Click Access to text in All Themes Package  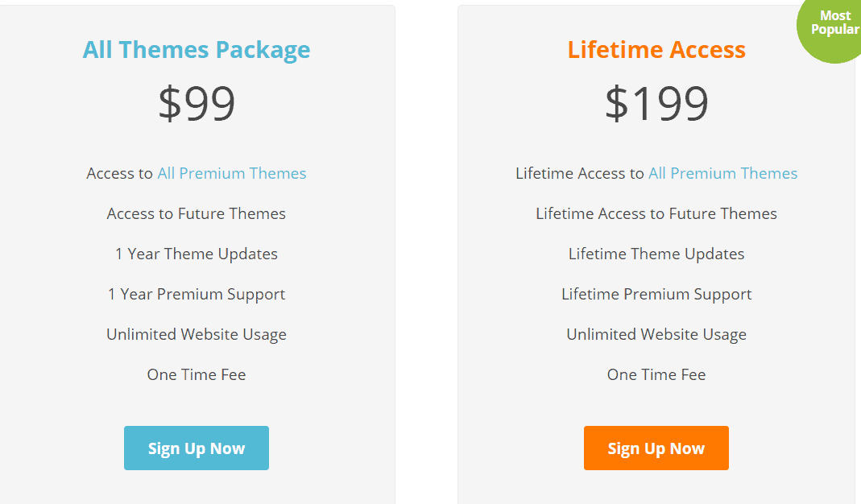(x=120, y=173)
